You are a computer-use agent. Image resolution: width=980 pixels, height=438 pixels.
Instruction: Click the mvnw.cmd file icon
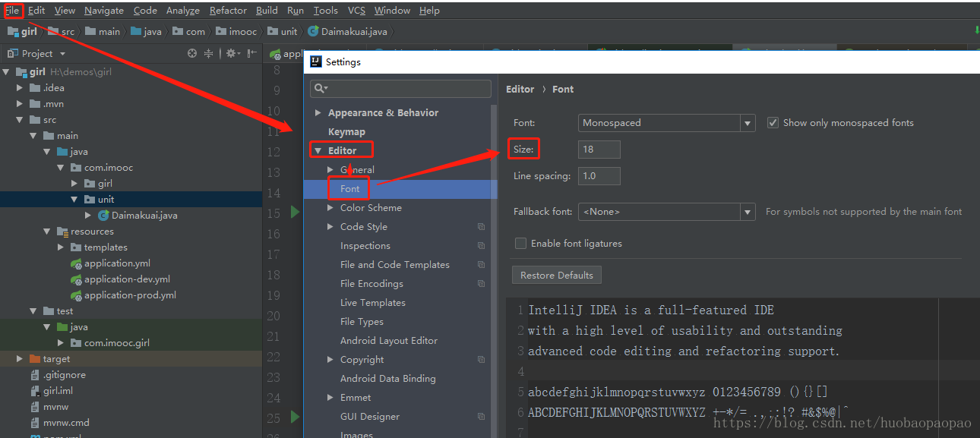[35, 423]
